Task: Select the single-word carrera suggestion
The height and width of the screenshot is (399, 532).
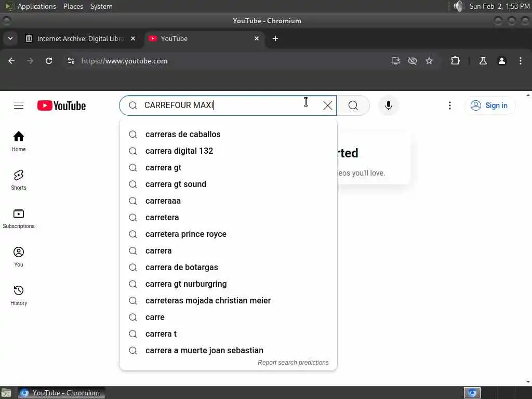Action: 229,251
